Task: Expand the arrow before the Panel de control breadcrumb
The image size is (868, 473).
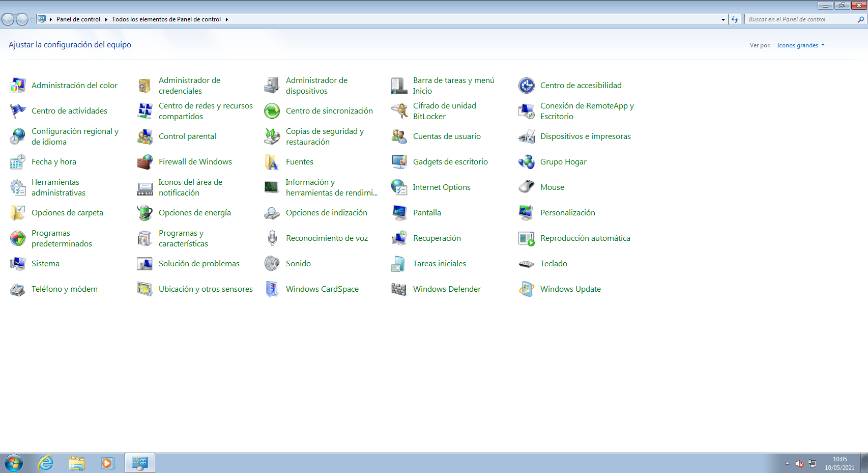Action: click(x=51, y=19)
